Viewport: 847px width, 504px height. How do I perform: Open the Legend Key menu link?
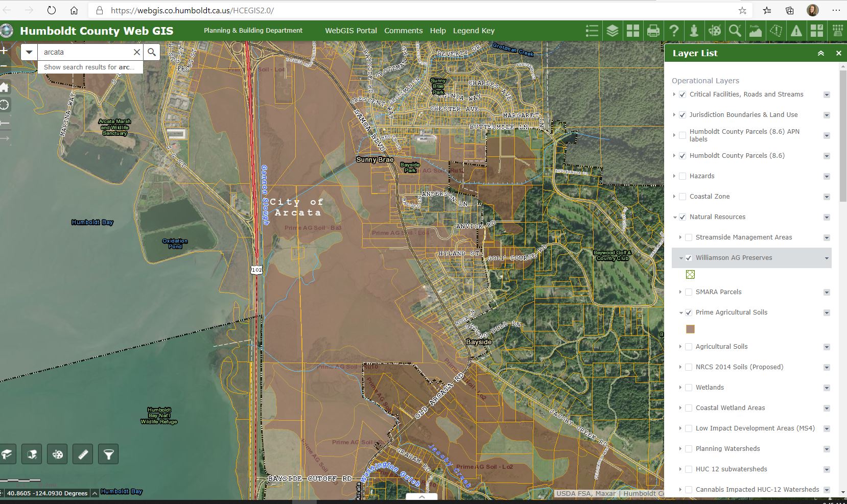point(474,31)
